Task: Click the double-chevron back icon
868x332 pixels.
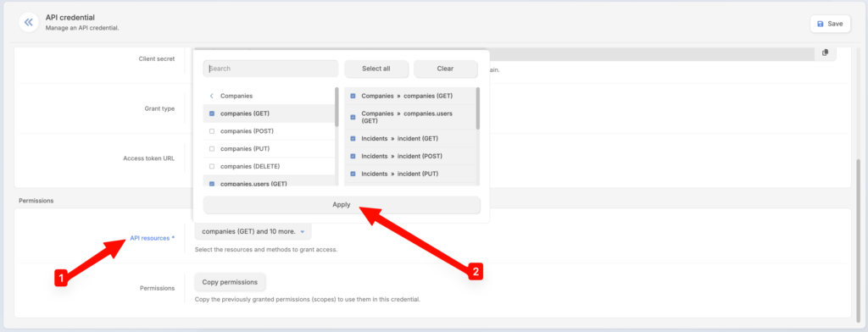Action: (29, 23)
